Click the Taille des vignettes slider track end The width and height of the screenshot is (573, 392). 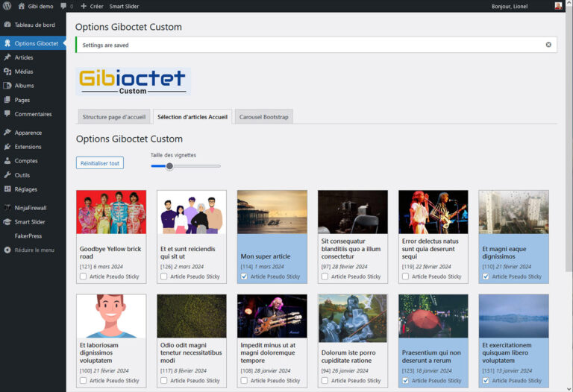coord(218,166)
